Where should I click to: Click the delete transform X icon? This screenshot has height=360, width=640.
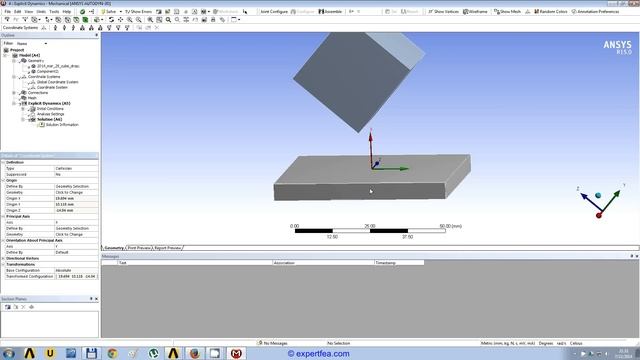[x=157, y=28]
